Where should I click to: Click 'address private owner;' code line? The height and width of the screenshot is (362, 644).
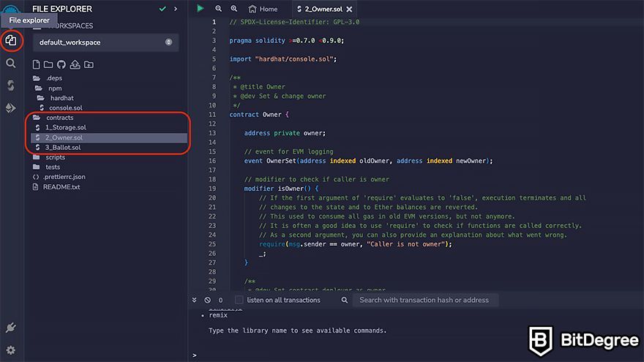[285, 133]
